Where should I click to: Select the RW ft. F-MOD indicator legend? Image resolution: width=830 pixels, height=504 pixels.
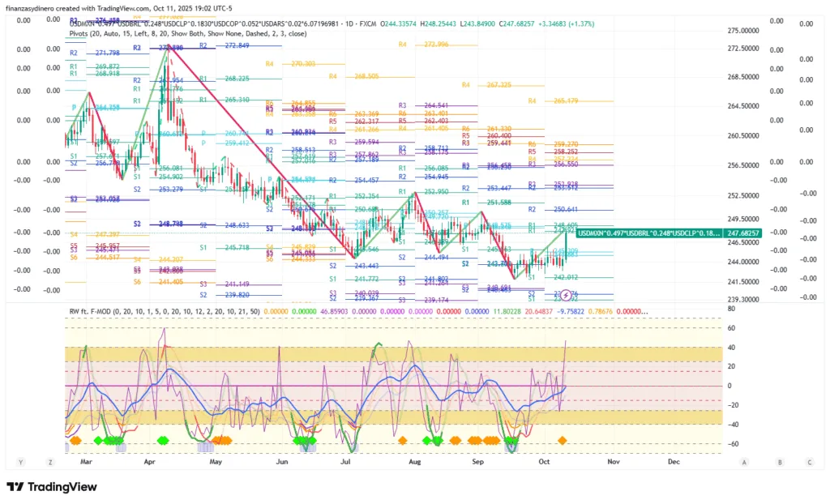pyautogui.click(x=162, y=311)
